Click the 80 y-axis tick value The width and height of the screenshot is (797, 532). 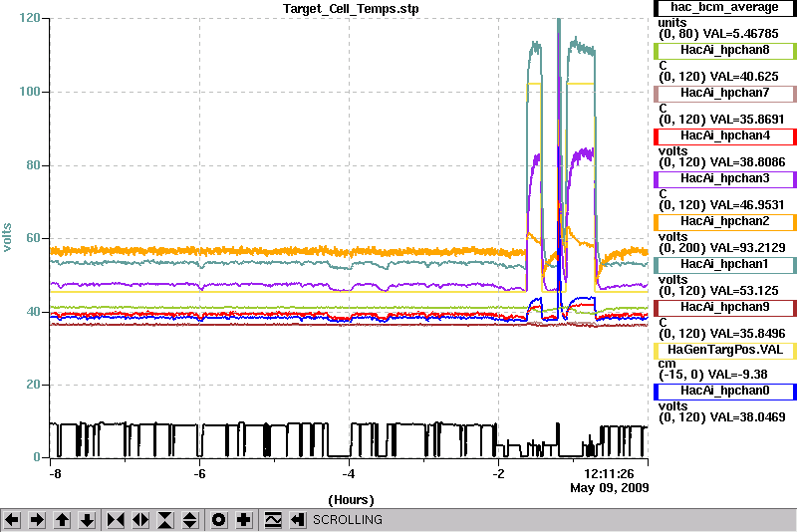tap(33, 165)
